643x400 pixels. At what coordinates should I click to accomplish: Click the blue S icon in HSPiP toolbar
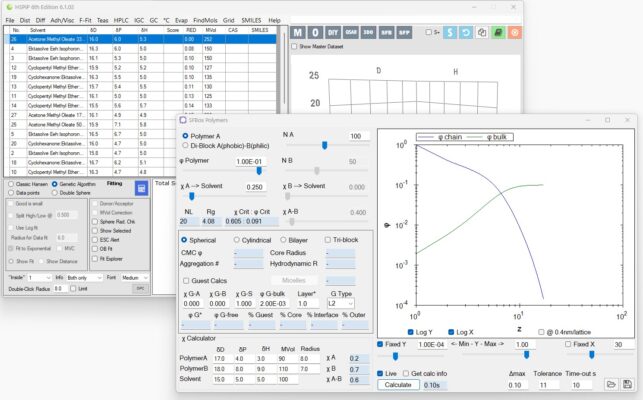click(450, 32)
